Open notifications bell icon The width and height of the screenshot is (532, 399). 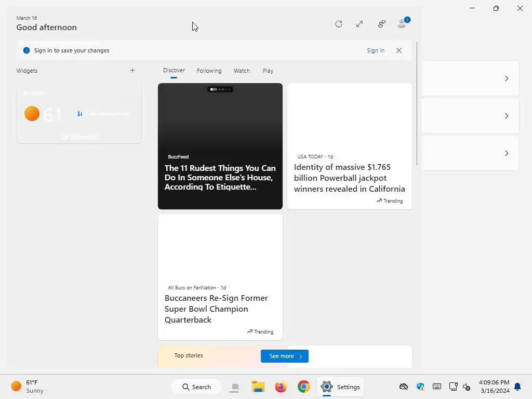(x=517, y=387)
